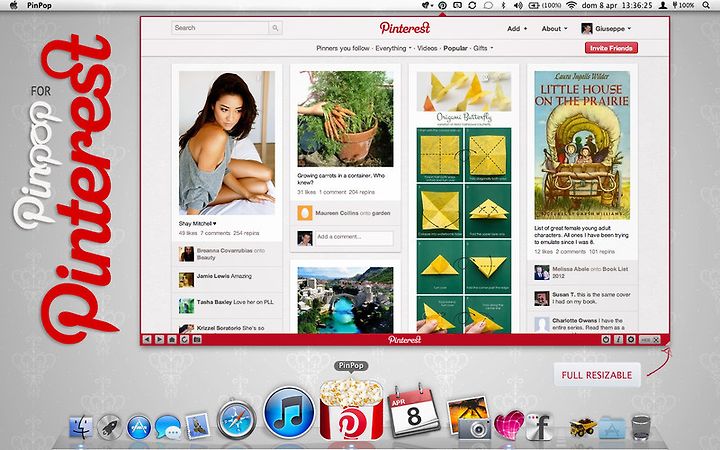Image resolution: width=720 pixels, height=450 pixels.
Task: Click Charlotte Owens commenter name
Action: tap(574, 321)
